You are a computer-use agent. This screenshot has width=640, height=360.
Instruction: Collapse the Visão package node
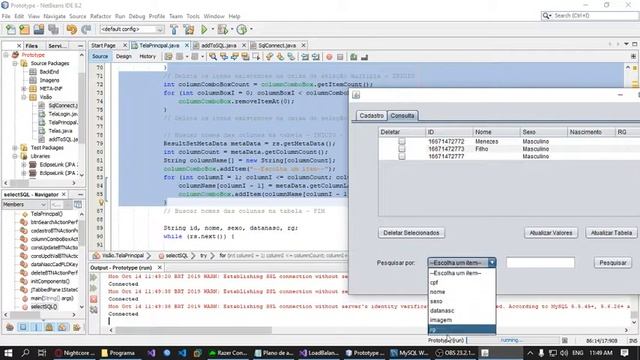click(x=24, y=97)
